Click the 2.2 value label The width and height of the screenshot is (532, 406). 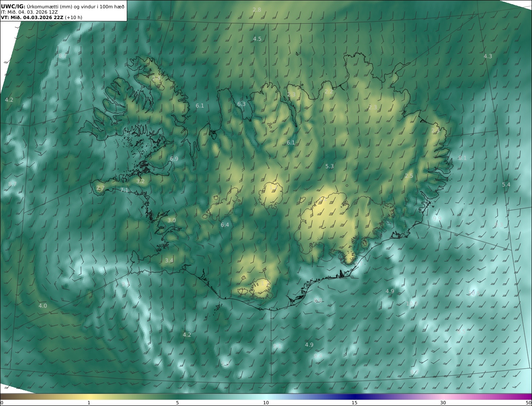329,91
